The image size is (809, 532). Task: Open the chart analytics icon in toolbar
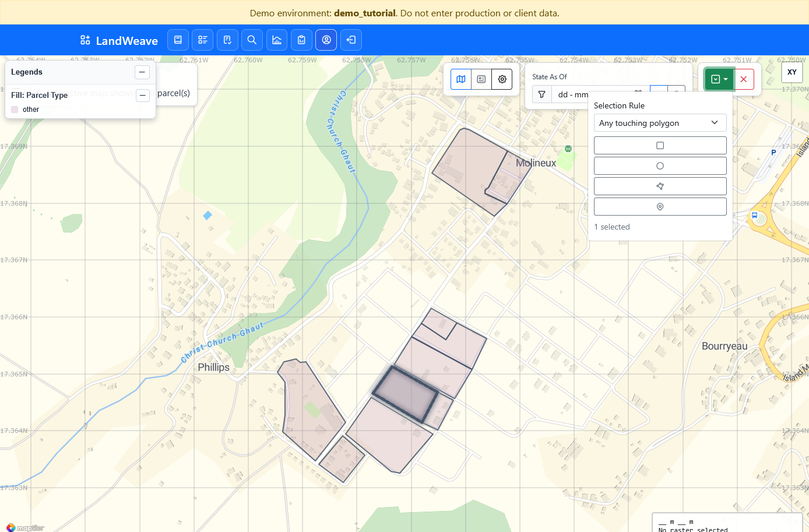[277, 40]
